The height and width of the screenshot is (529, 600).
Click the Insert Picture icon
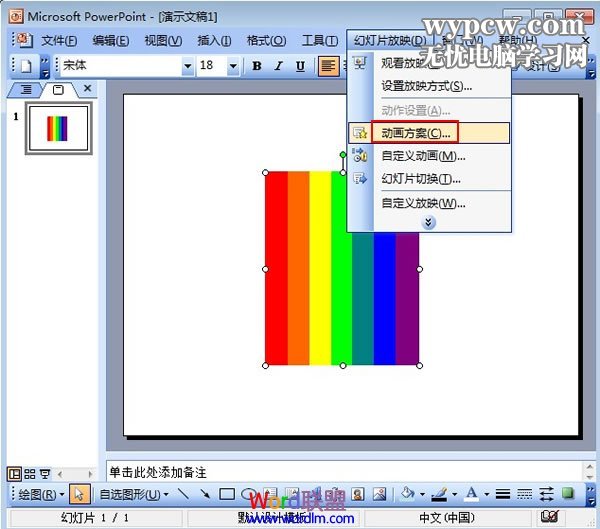point(380,494)
